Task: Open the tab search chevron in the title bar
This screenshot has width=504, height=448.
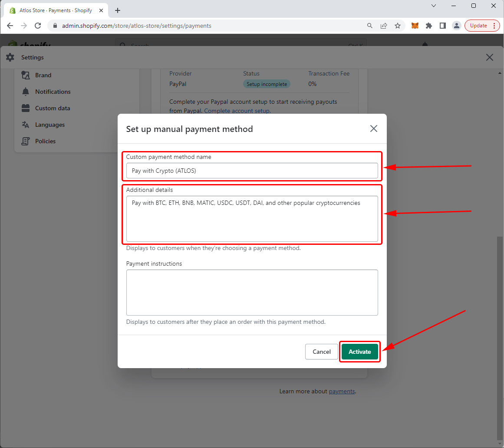Action: pos(434,6)
